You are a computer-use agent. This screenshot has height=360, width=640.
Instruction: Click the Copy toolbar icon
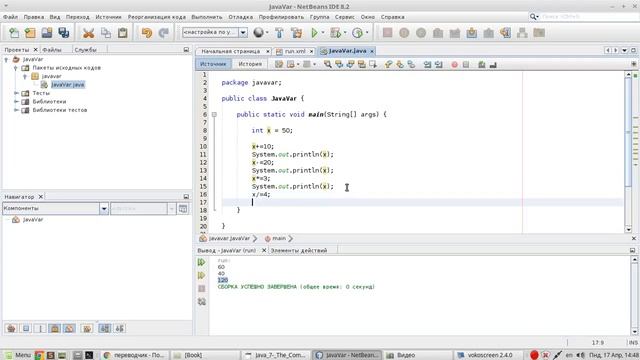106,33
